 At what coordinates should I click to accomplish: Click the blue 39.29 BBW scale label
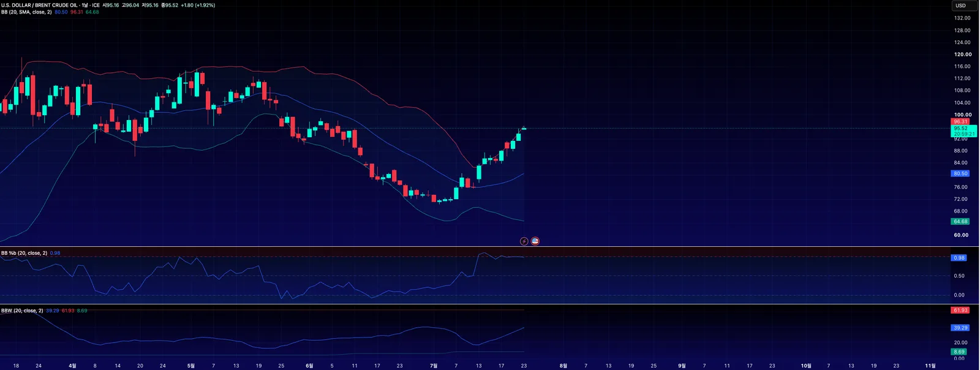960,328
